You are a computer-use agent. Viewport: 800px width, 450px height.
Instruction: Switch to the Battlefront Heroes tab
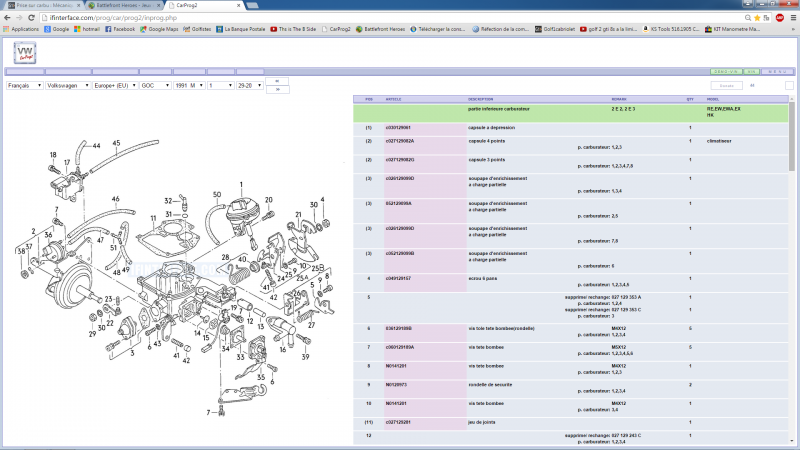click(124, 6)
